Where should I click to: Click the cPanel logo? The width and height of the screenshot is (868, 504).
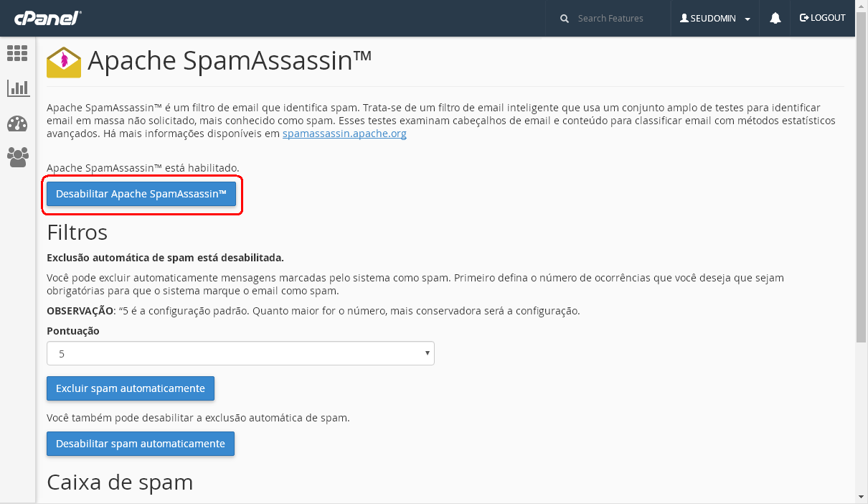47,18
